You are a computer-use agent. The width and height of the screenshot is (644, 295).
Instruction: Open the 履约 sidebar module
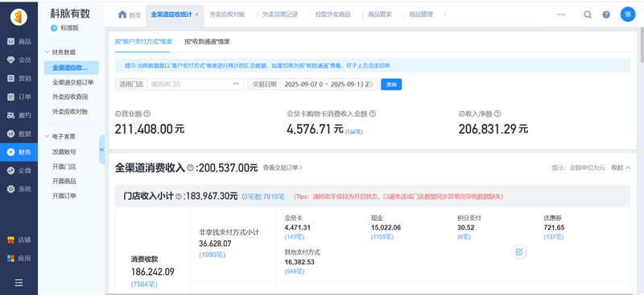tap(19, 115)
